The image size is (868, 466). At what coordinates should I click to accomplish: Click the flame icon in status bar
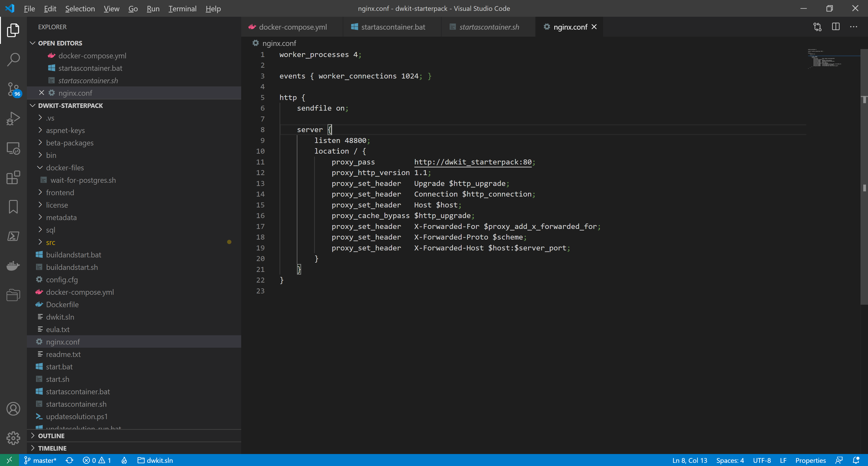coord(124,460)
